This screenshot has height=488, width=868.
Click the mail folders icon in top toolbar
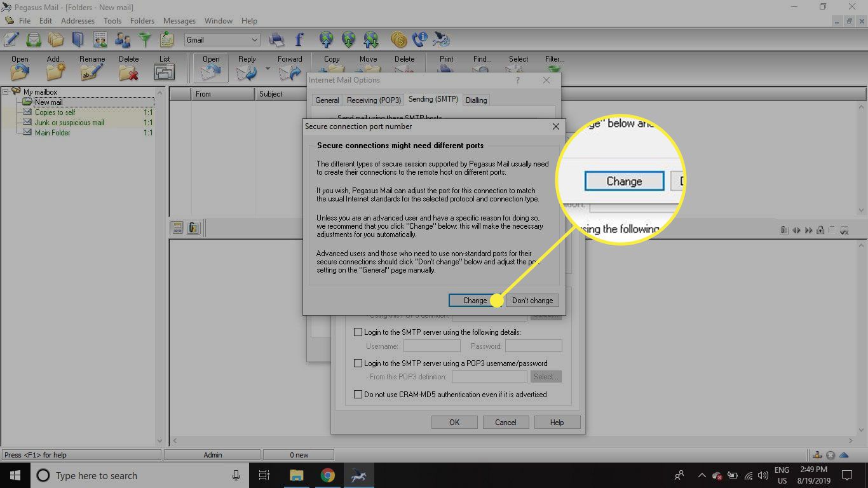56,39
